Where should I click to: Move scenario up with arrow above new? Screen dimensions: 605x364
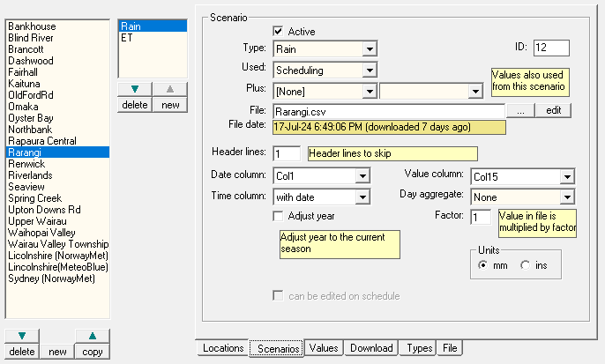click(x=170, y=89)
